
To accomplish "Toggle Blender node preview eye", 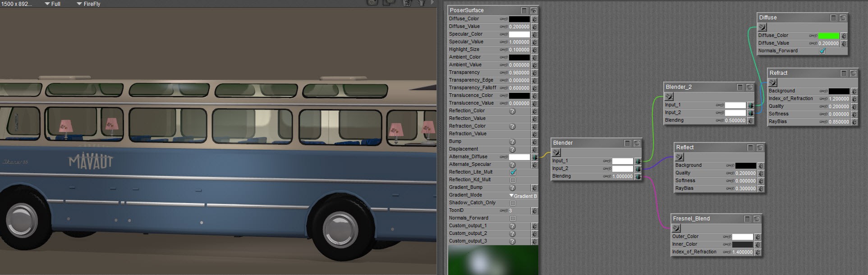I will (637, 143).
